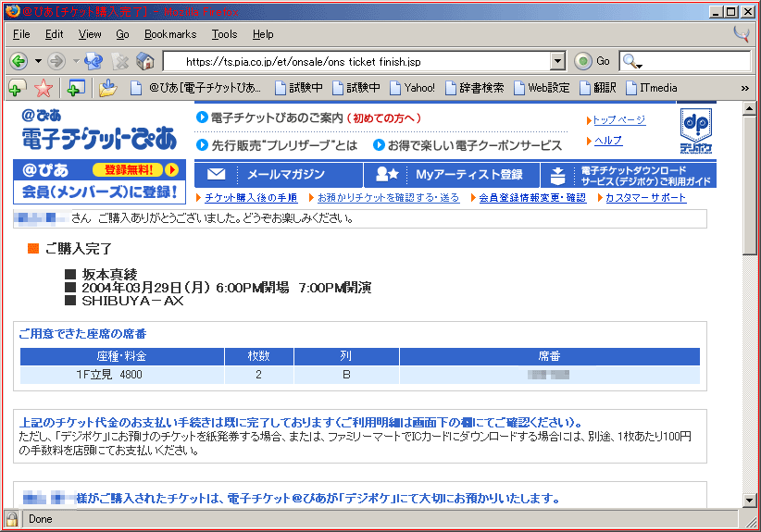
Task: Open the 翻訳 bookmark
Action: (598, 88)
